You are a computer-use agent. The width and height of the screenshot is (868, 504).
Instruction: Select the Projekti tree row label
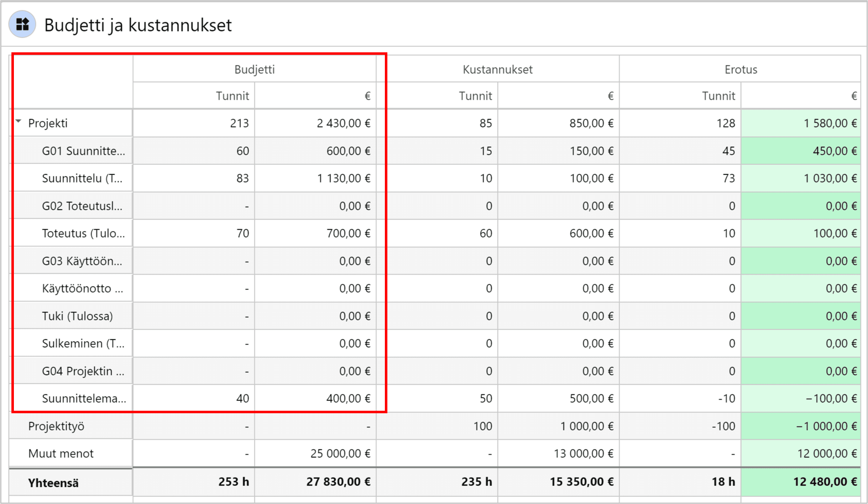(x=48, y=123)
